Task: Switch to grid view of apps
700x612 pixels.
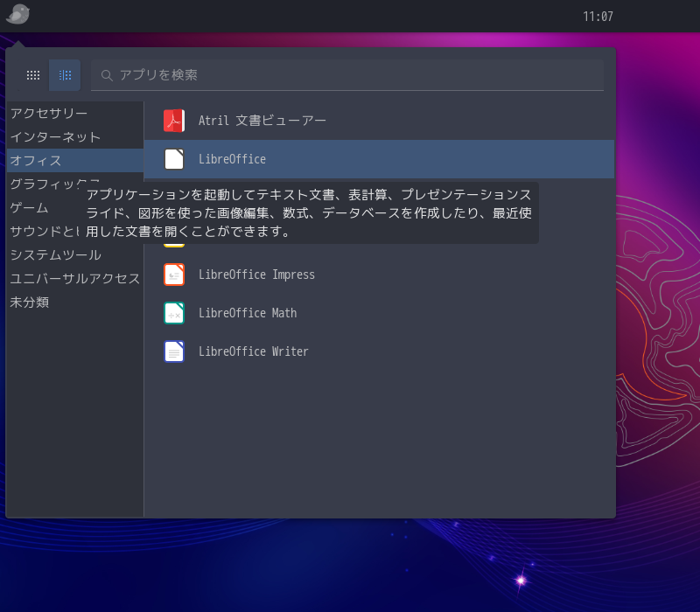Action: point(33,75)
